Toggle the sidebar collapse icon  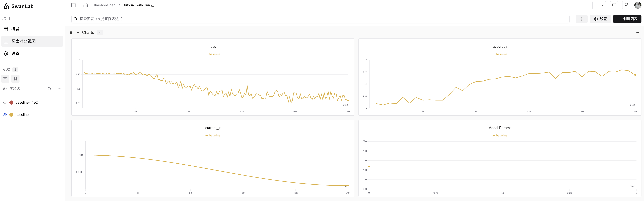(x=73, y=5)
